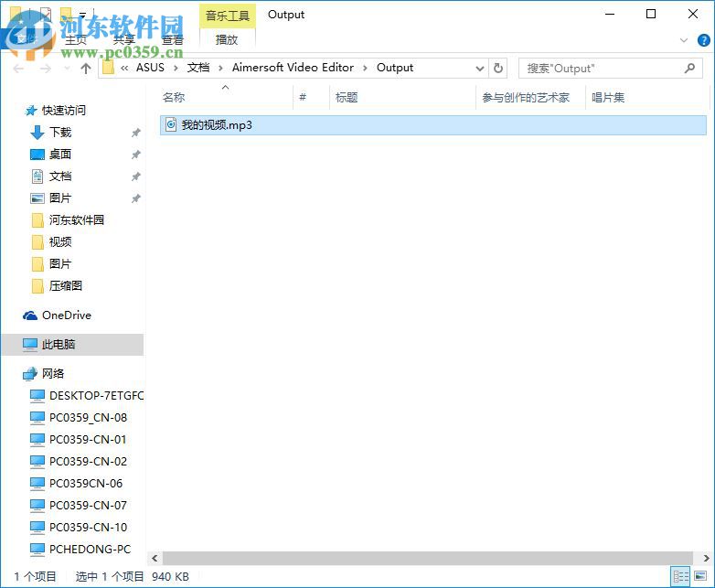Sort by the 唱片集 column header
The image size is (715, 588).
608,97
